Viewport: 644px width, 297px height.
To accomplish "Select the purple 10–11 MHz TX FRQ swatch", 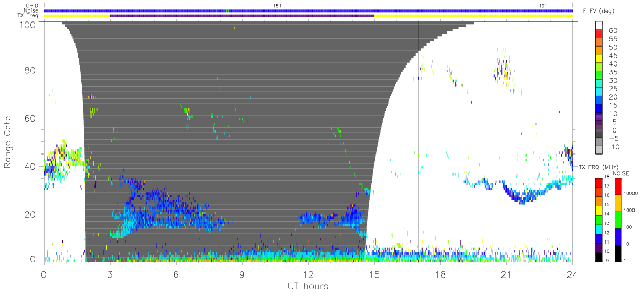I will [599, 248].
